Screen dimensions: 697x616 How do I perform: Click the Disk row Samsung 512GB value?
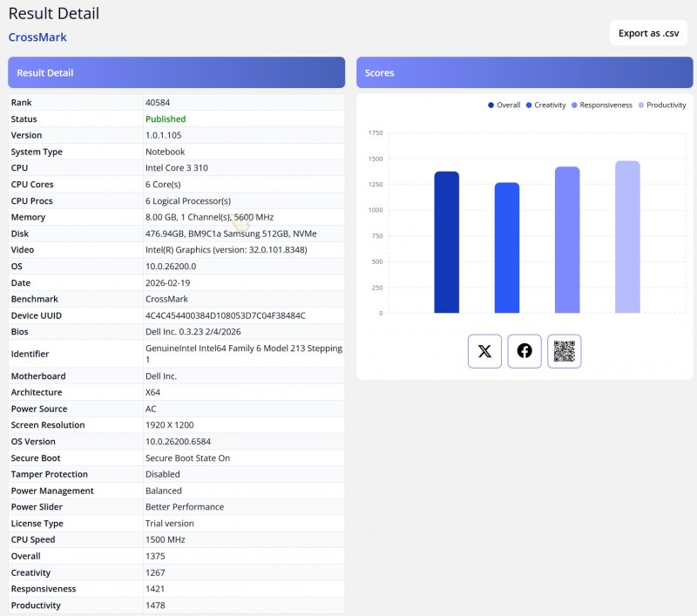[231, 234]
